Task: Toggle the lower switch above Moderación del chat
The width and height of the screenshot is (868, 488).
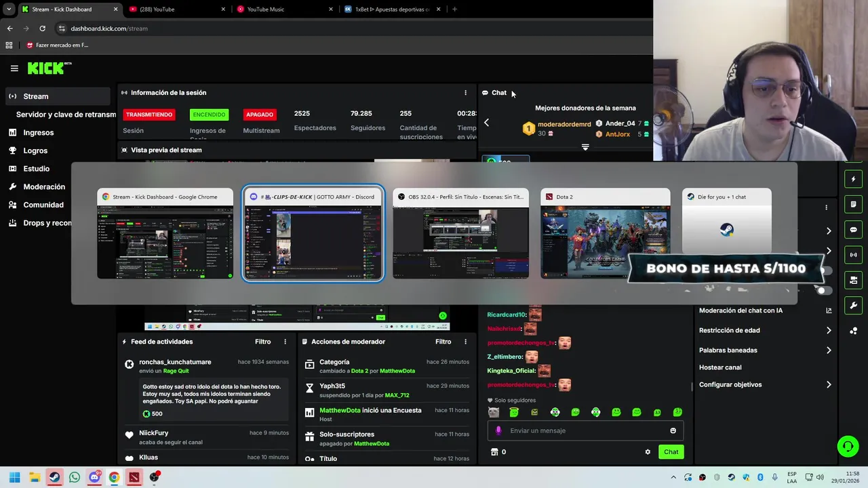Action: [x=823, y=291]
